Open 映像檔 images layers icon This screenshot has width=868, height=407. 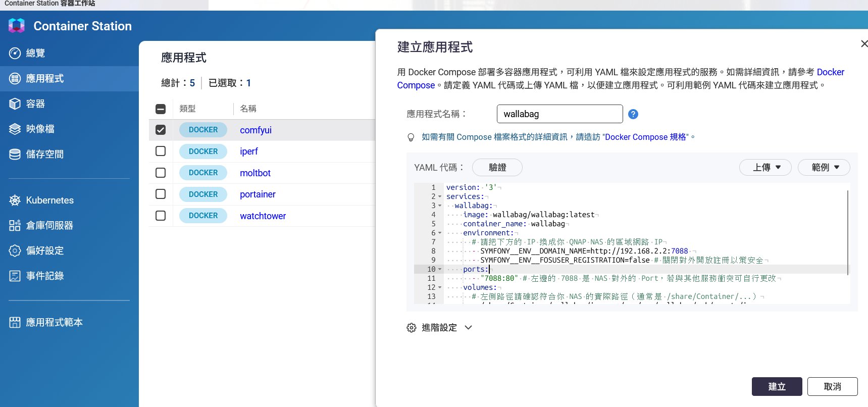(x=15, y=129)
